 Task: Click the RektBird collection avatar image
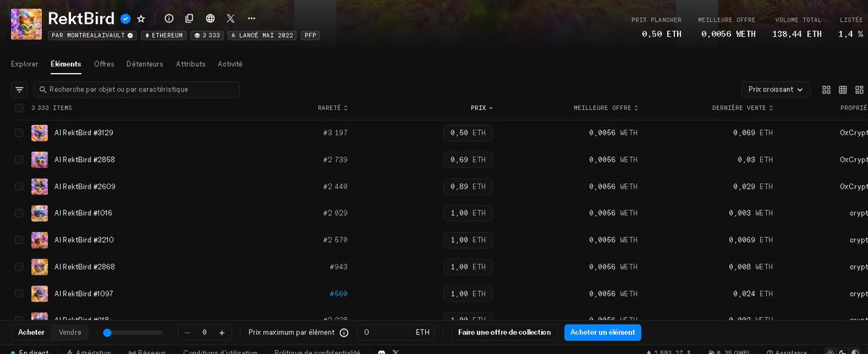coord(26,23)
